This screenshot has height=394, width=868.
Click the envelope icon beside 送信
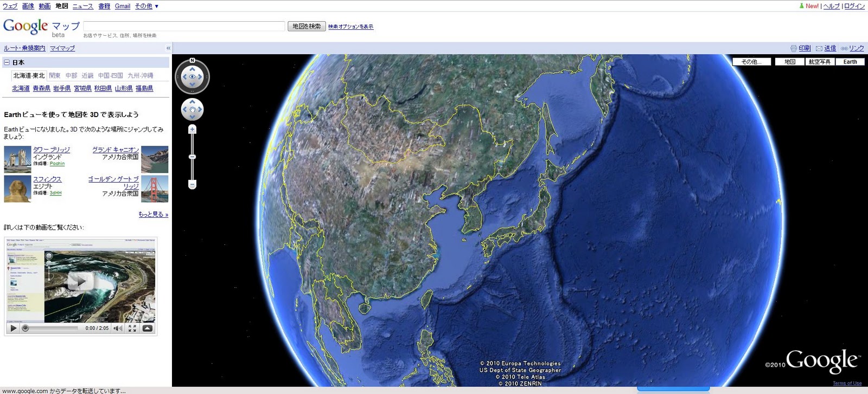[819, 48]
